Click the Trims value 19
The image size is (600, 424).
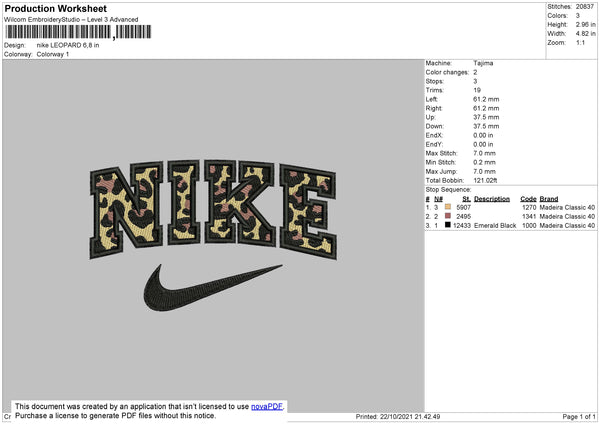477,90
